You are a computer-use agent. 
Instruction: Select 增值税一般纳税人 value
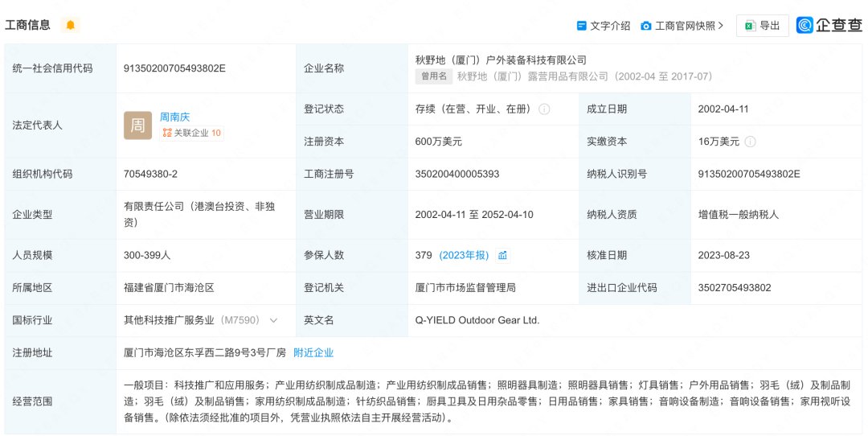[739, 215]
